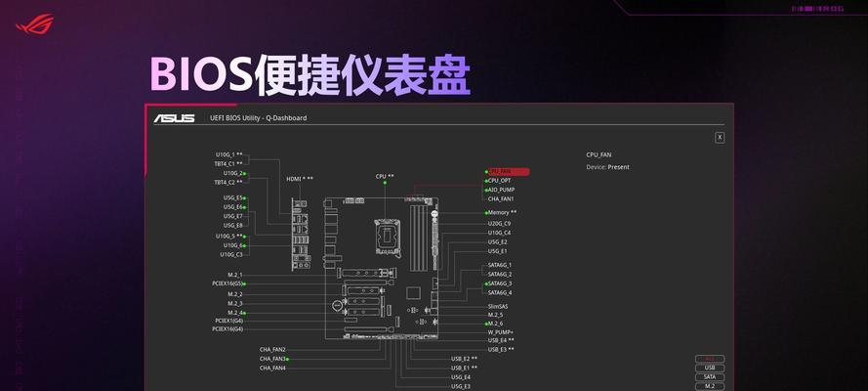Select the CPU ** label
This screenshot has height=391, width=868.
[385, 177]
